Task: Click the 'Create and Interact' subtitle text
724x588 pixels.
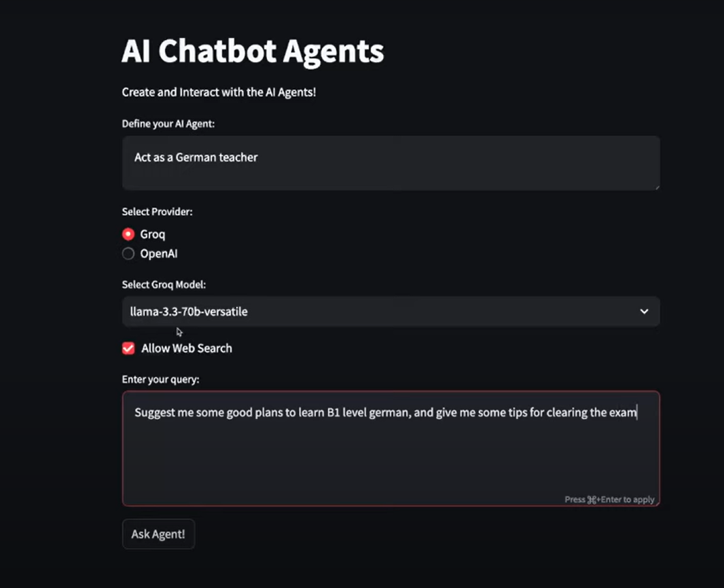Action: tap(219, 92)
